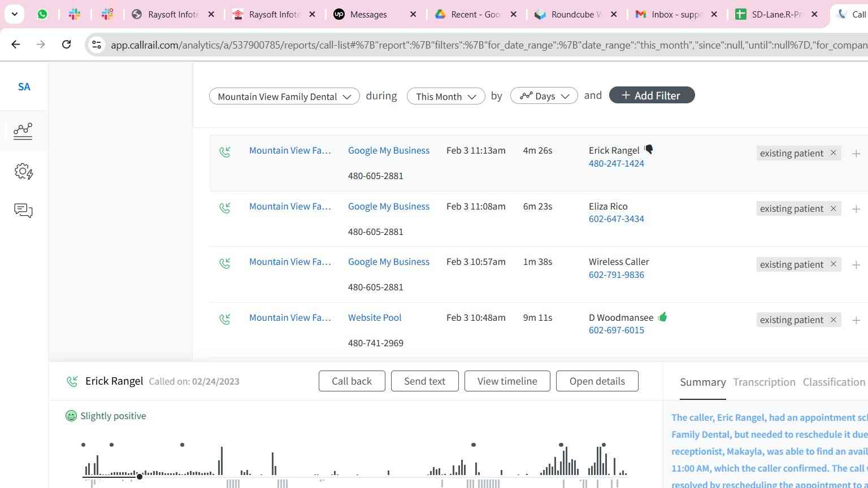Close the Gmail Inbox tab
Viewport: 868px width, 488px height.
pos(714,14)
